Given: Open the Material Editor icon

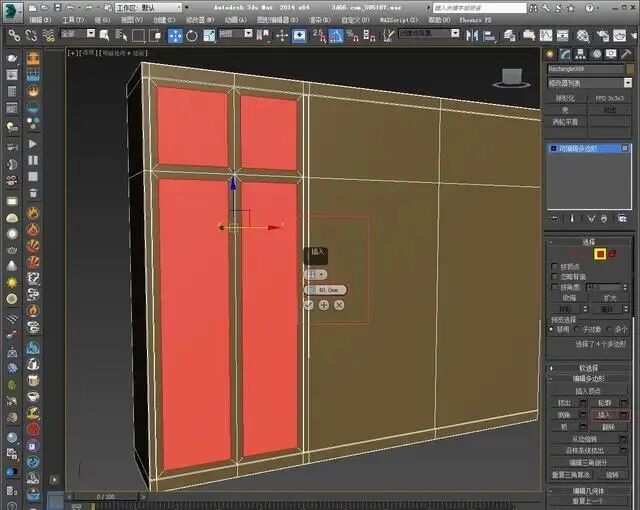Looking at the screenshot, I should (x=583, y=36).
